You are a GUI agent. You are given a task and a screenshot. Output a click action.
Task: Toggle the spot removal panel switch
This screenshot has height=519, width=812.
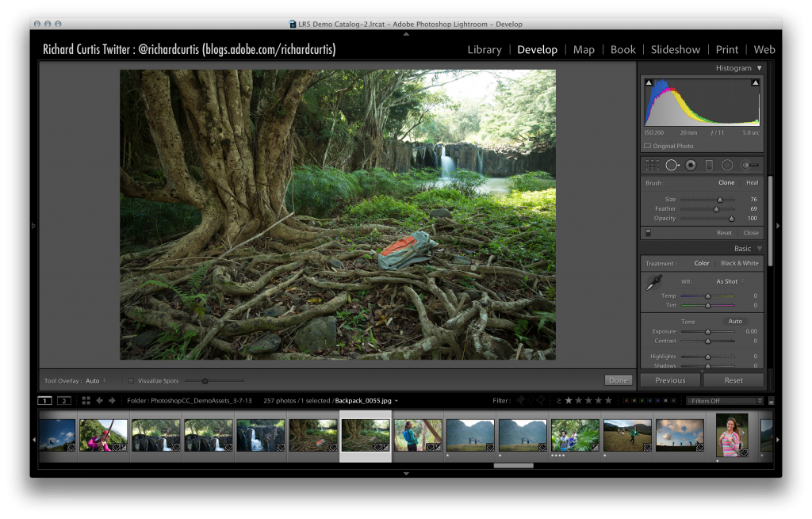pyautogui.click(x=649, y=233)
